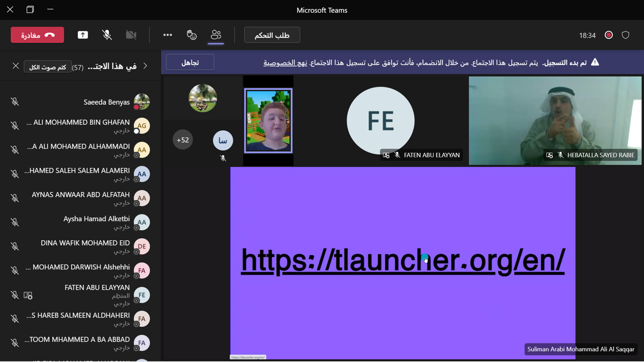The height and width of the screenshot is (362, 644).
Task: Click the mute all button
Action: [x=48, y=66]
